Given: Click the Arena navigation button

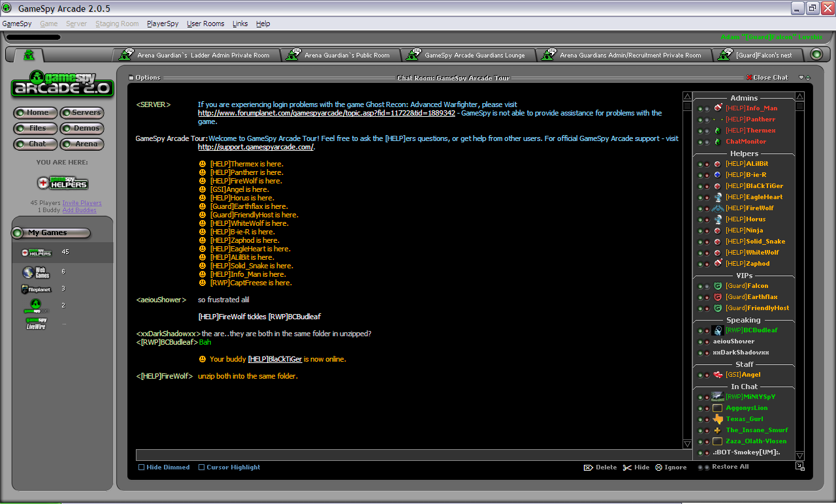Looking at the screenshot, I should (82, 144).
